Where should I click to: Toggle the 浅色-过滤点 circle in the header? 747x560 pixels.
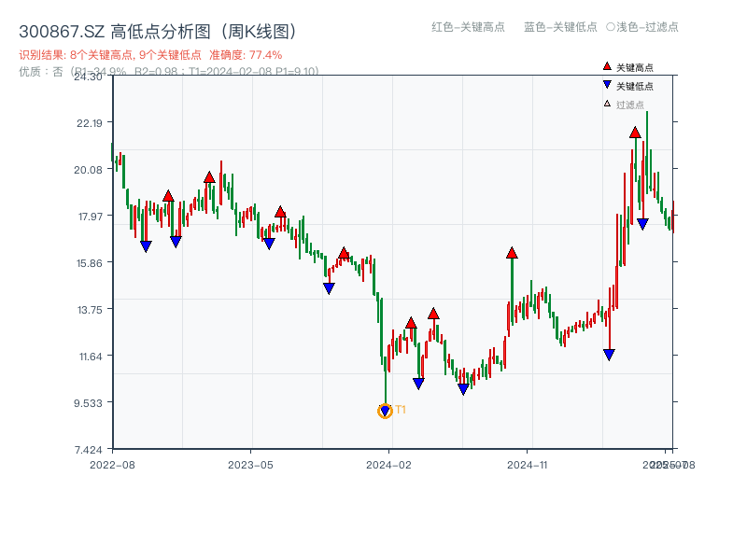tap(611, 27)
